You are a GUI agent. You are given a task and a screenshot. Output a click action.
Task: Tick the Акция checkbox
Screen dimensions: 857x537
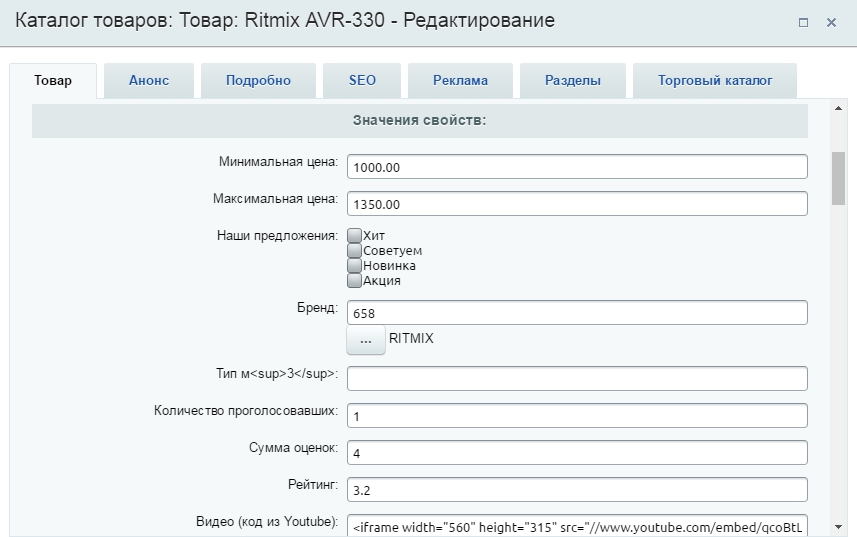[354, 281]
